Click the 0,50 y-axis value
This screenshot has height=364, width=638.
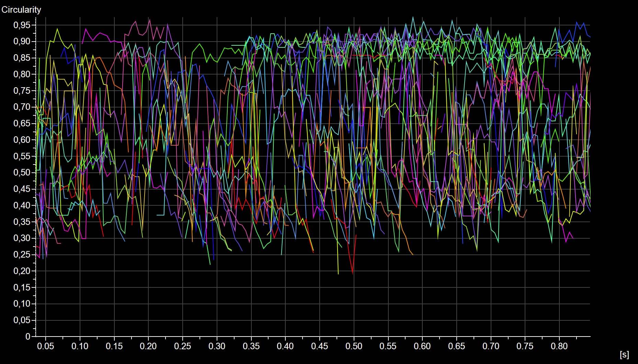click(x=22, y=173)
